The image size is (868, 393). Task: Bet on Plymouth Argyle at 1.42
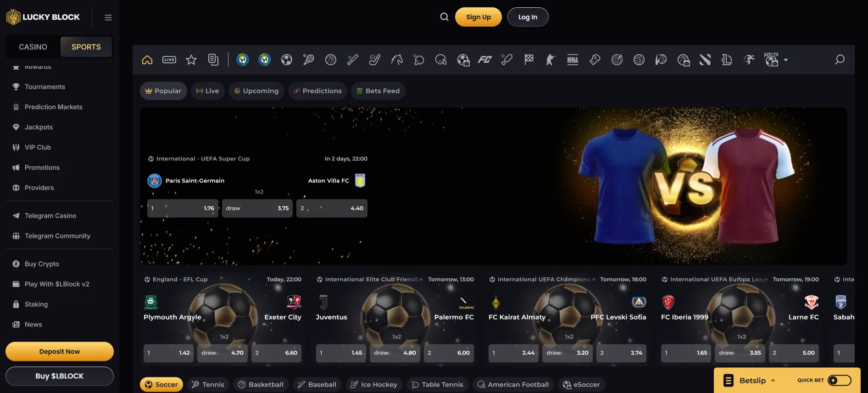click(168, 353)
